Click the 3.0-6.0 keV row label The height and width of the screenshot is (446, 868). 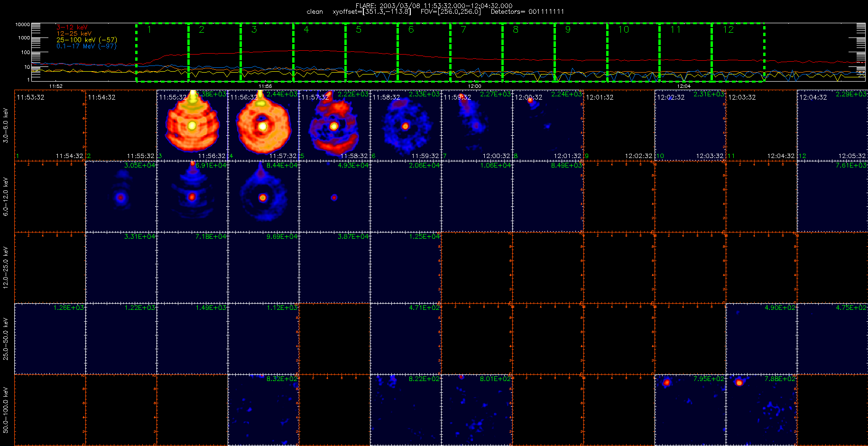pyautogui.click(x=6, y=125)
